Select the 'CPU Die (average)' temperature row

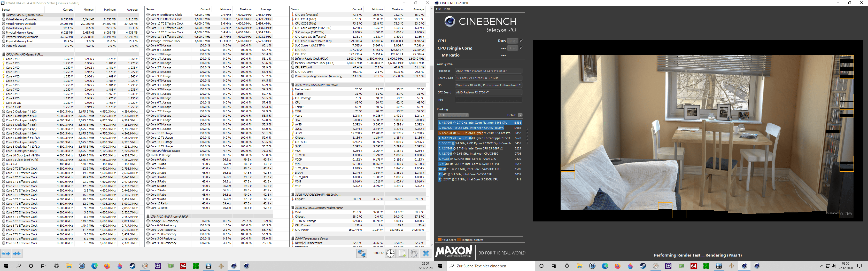coord(358,15)
